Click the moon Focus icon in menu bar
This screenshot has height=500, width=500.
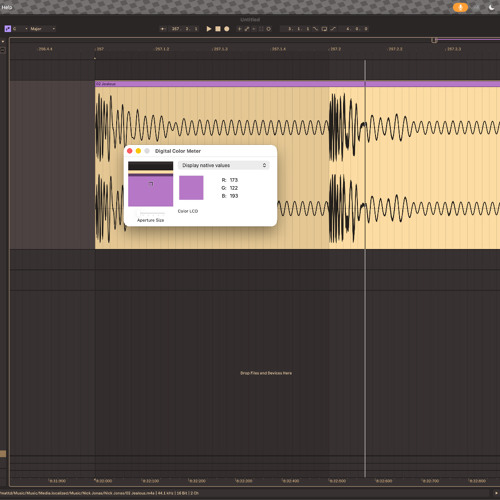click(491, 7)
